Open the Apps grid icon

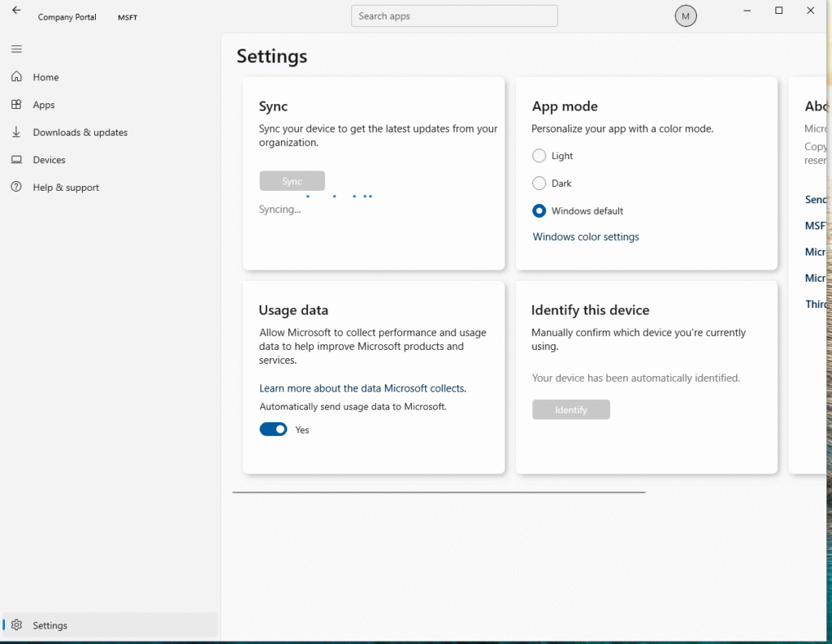[16, 105]
